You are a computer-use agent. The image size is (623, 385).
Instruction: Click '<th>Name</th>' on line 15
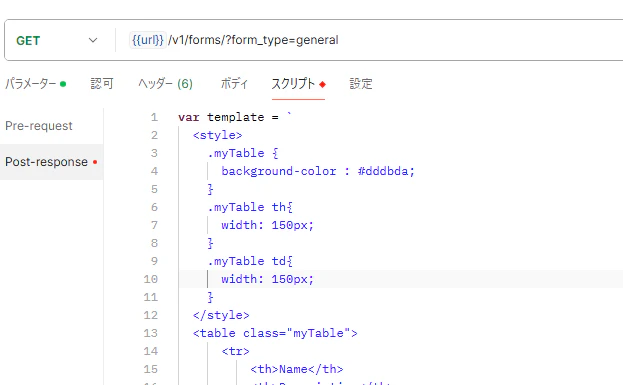click(296, 369)
